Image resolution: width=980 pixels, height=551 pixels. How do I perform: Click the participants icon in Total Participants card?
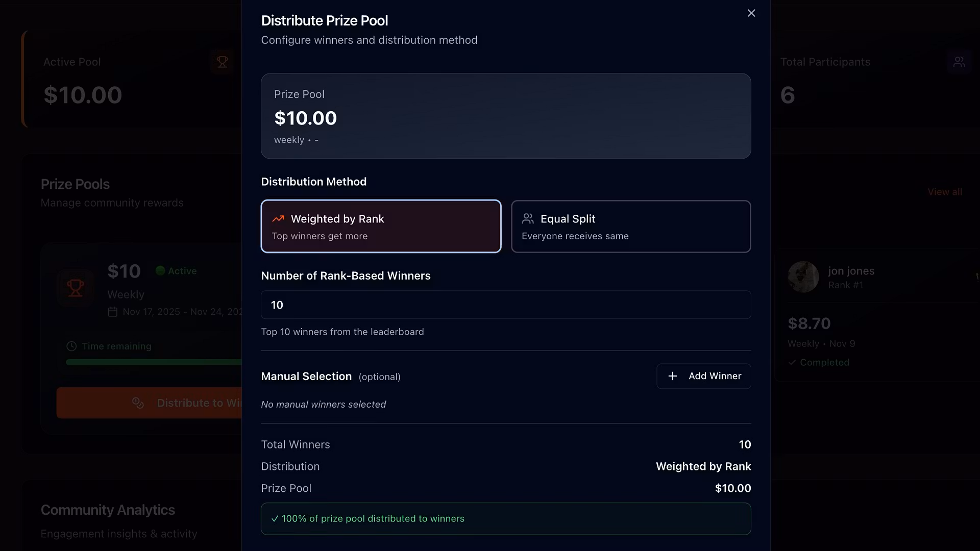click(x=959, y=62)
